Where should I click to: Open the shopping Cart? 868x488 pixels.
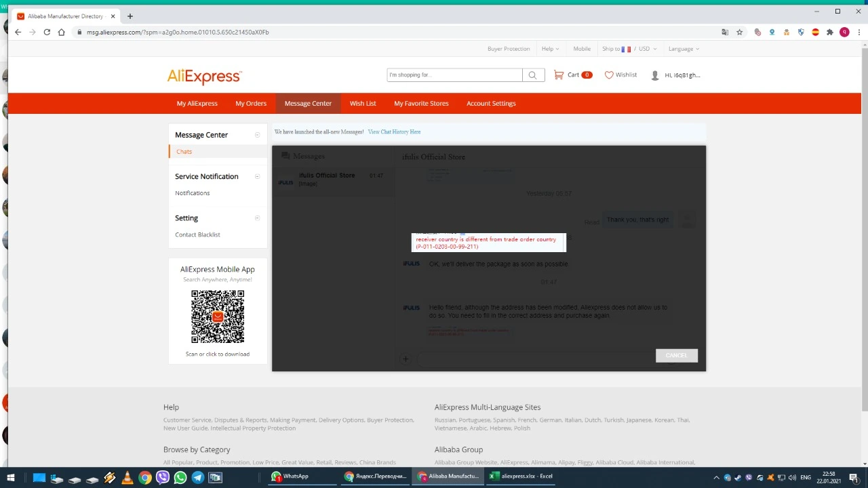point(572,75)
